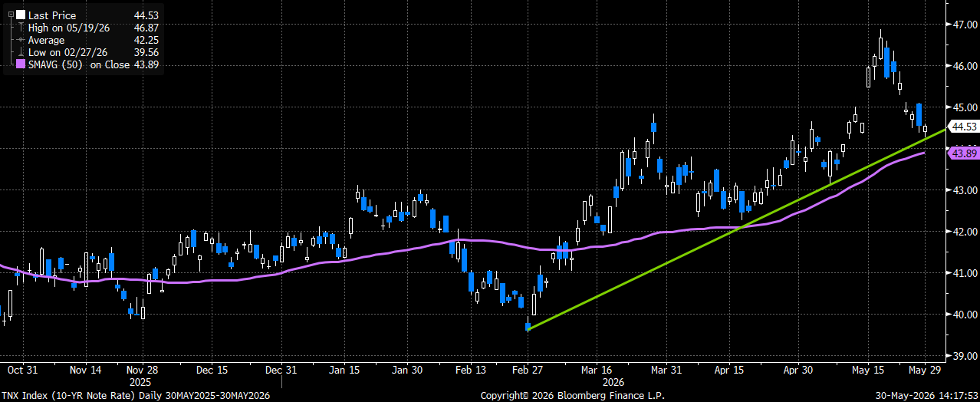Viewport: 980px width, 402px height.
Task: Click the 42.00 y-axis label
Action: coord(964,232)
